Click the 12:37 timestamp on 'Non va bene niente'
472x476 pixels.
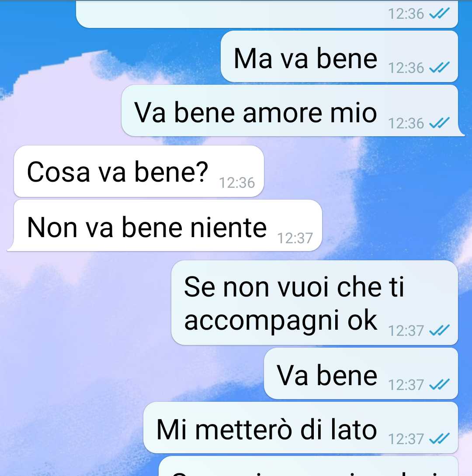point(295,238)
